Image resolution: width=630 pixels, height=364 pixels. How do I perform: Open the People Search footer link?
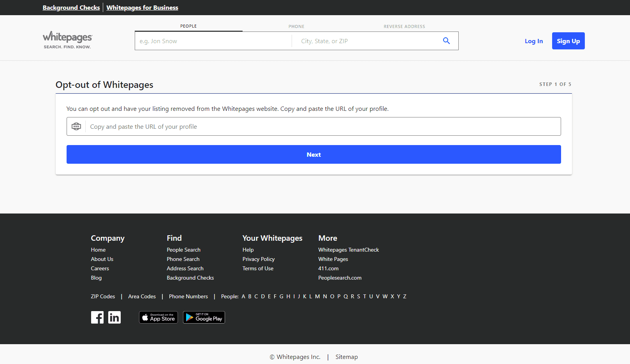tap(183, 250)
